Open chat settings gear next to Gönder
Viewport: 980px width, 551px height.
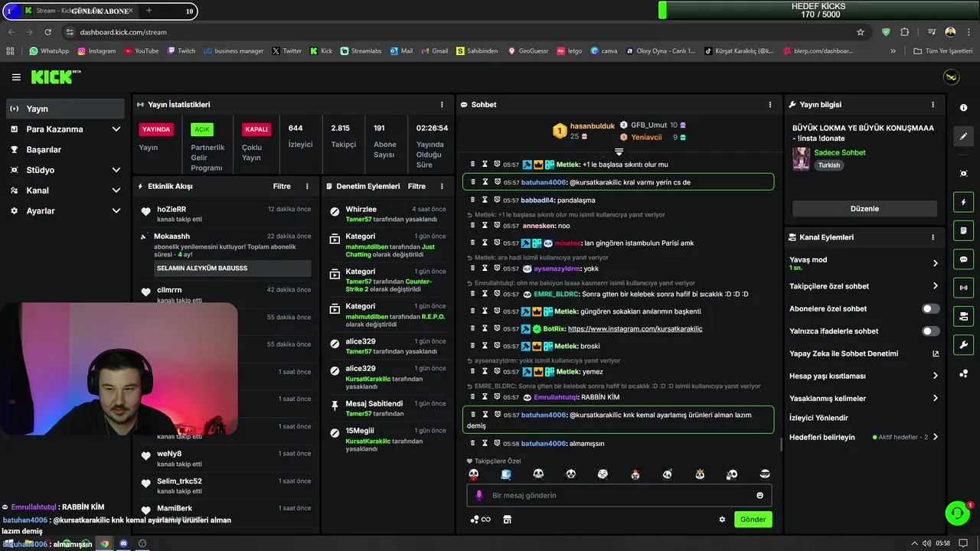click(x=722, y=520)
